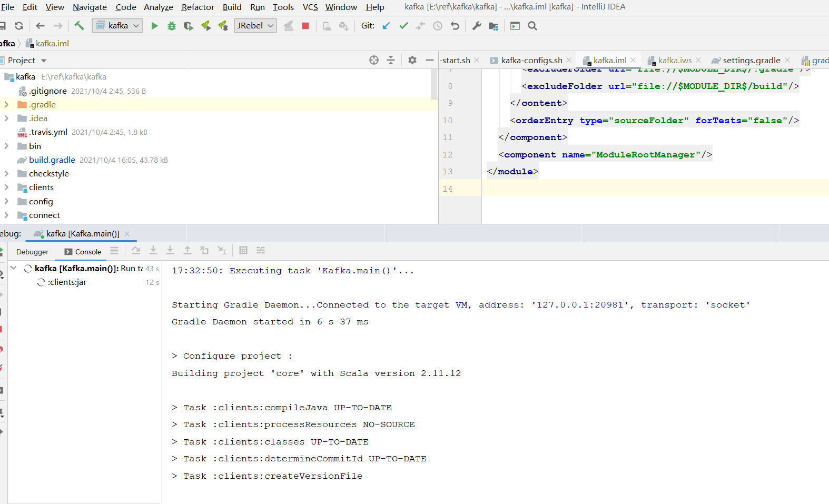Update project with blue Git arrow
This screenshot has width=829, height=504.
pyautogui.click(x=386, y=26)
